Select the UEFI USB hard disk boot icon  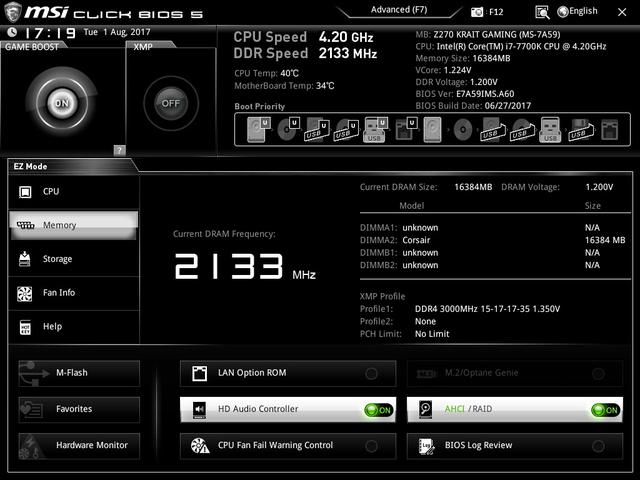coord(317,130)
